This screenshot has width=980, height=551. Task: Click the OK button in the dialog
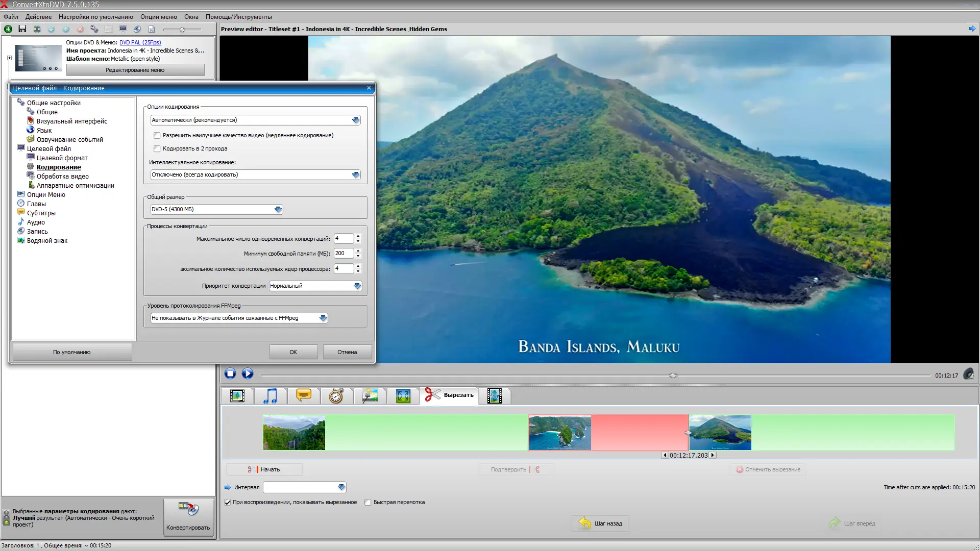(293, 352)
